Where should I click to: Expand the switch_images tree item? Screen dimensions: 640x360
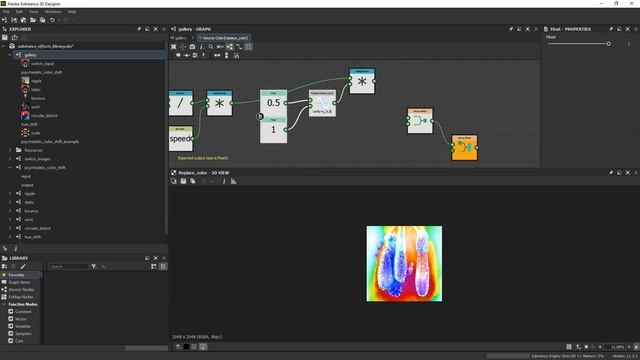pyautogui.click(x=10, y=159)
